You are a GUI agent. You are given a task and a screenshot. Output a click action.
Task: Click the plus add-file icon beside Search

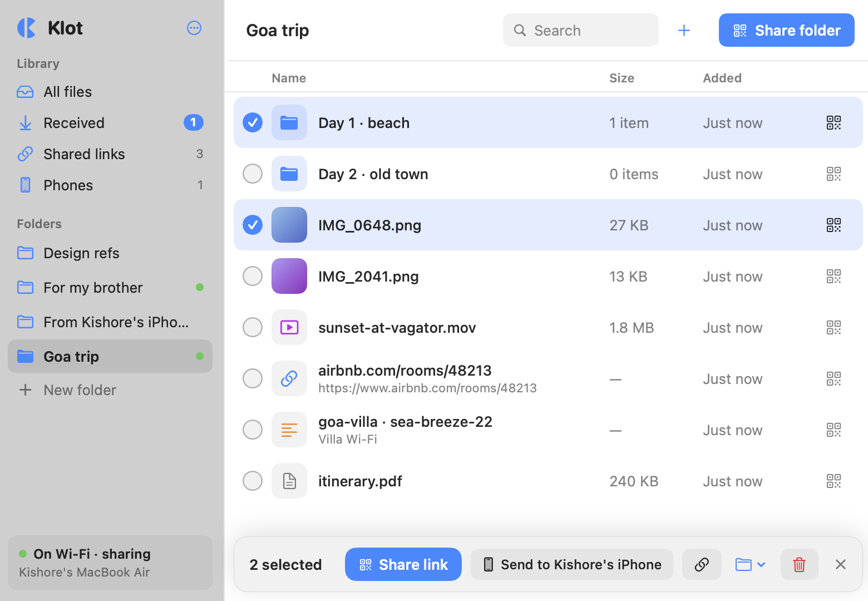684,30
